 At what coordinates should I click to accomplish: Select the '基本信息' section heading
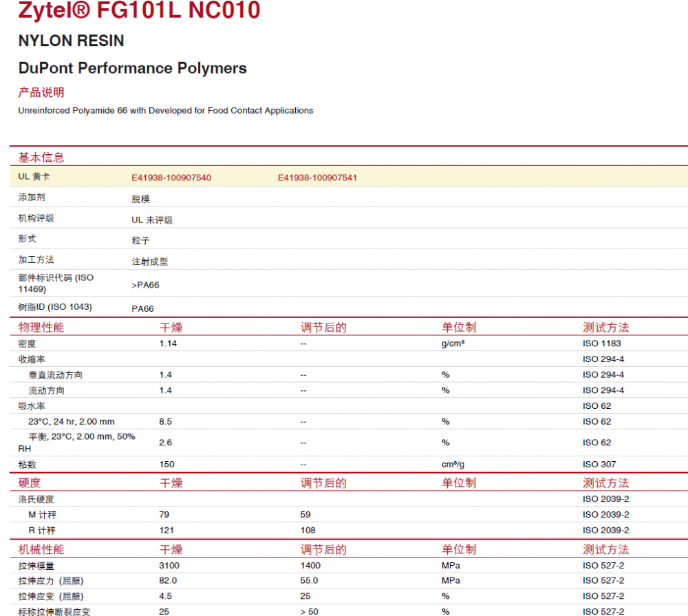[41, 158]
